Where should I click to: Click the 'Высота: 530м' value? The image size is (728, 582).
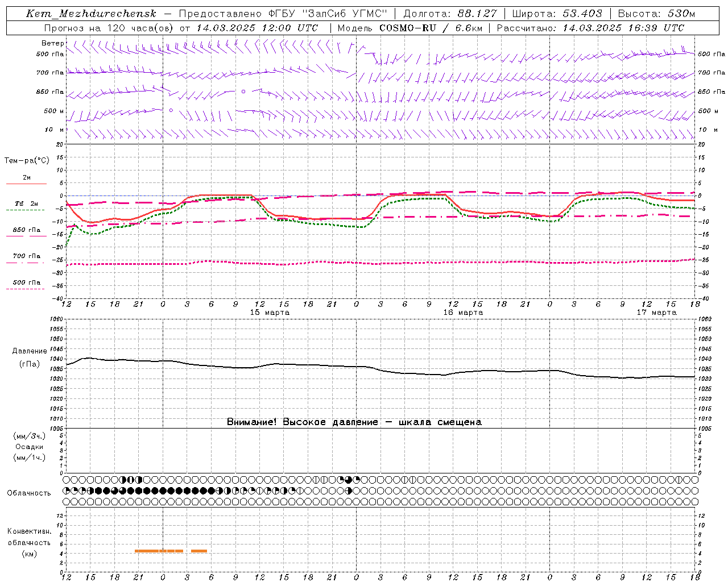656,14
